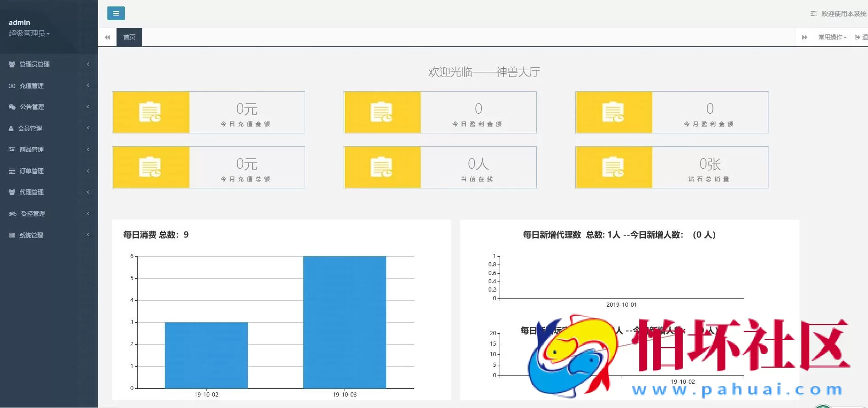Open 充值管理 in the sidebar
The image size is (868, 408).
click(x=32, y=86)
